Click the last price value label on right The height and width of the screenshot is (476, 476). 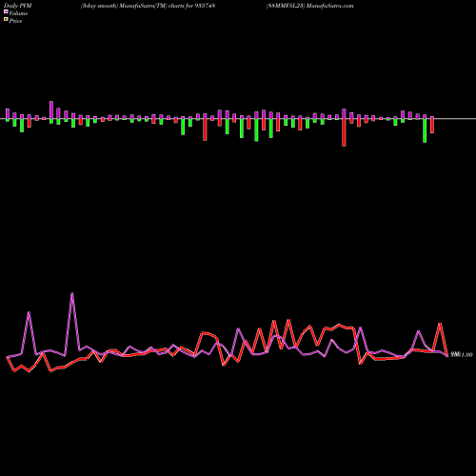coord(462,355)
